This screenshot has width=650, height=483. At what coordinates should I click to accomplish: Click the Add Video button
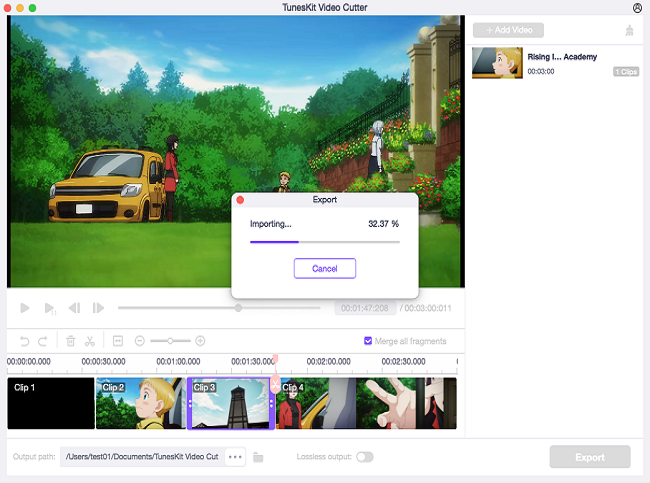[x=508, y=30]
